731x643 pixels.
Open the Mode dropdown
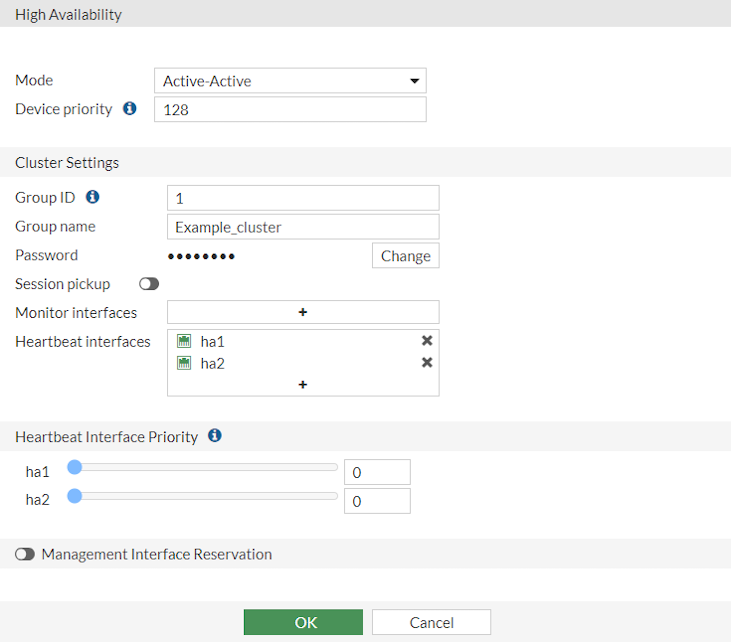(290, 81)
